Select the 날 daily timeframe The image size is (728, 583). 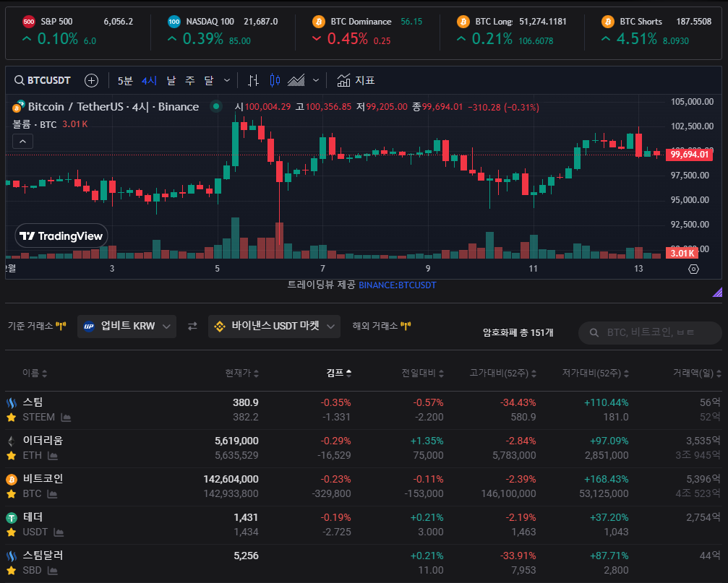click(x=171, y=81)
